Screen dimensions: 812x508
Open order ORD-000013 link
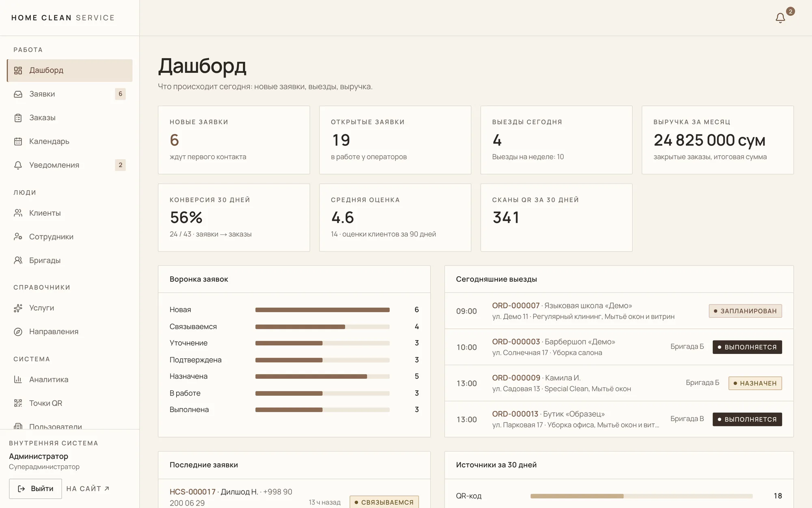[515, 414]
